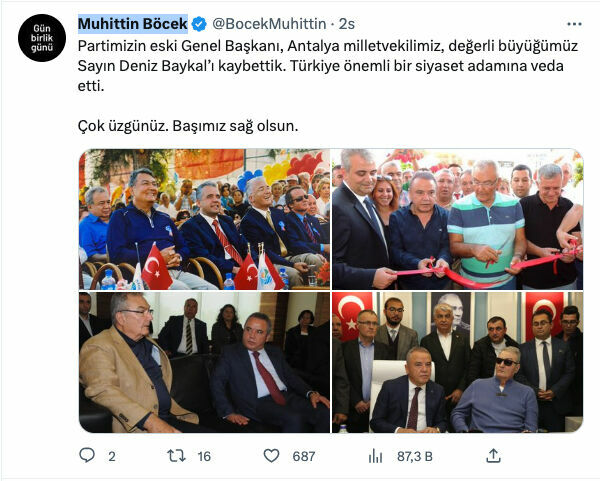Open top-right ribbon cutting photo
Viewport: 600px width, 481px height.
pyautogui.click(x=458, y=219)
